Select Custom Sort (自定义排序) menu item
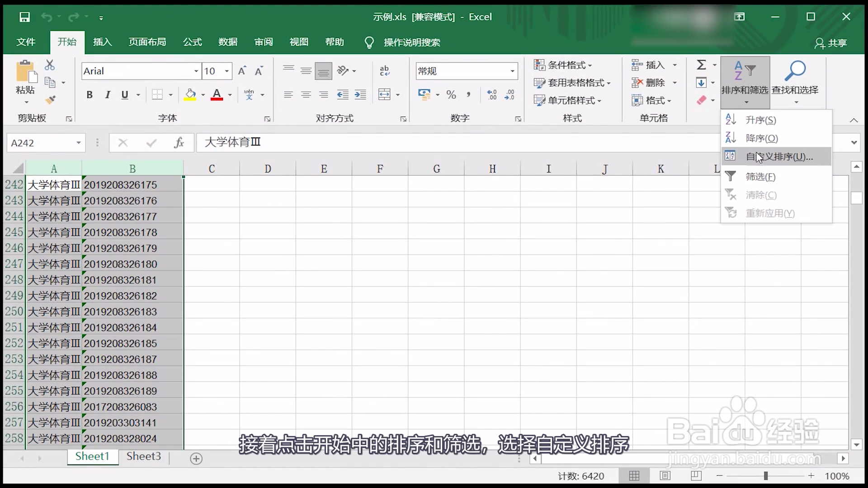868x488 pixels. (778, 157)
